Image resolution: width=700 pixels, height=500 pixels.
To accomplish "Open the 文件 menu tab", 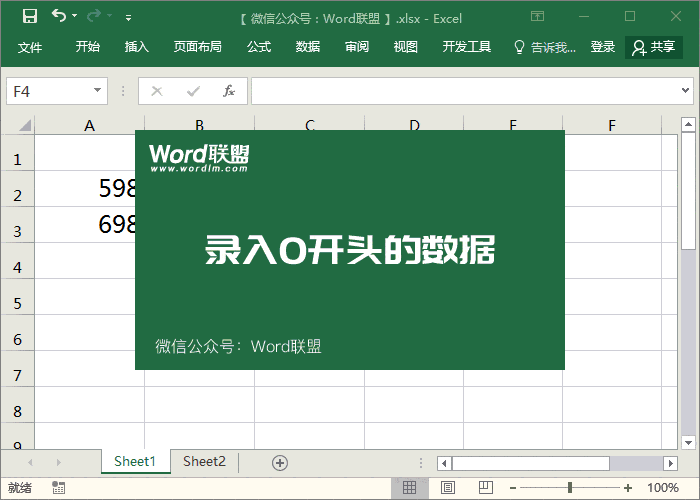I will [29, 47].
